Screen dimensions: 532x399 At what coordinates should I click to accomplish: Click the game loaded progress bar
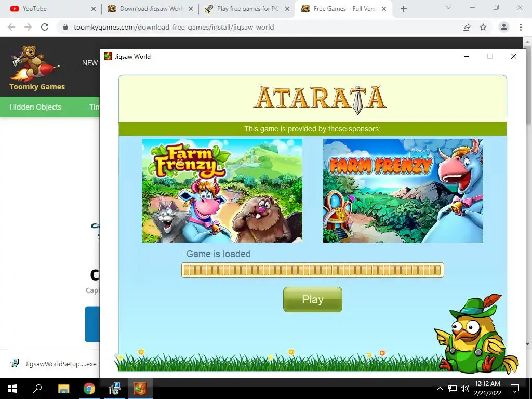pyautogui.click(x=312, y=270)
